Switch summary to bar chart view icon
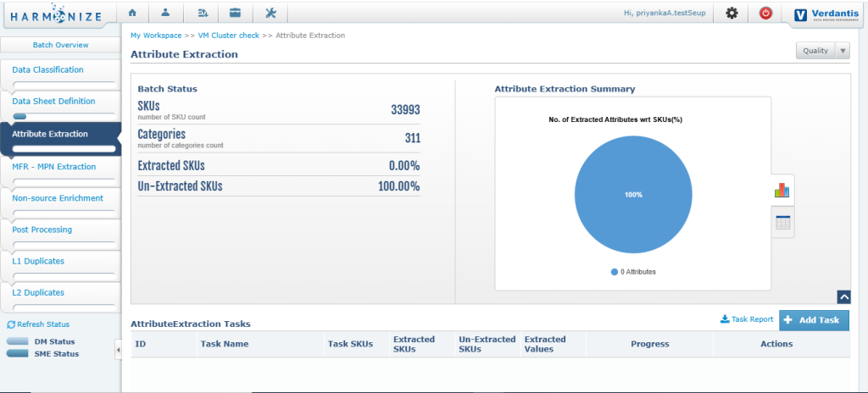Viewport: 868px width, 393px height. (x=782, y=191)
